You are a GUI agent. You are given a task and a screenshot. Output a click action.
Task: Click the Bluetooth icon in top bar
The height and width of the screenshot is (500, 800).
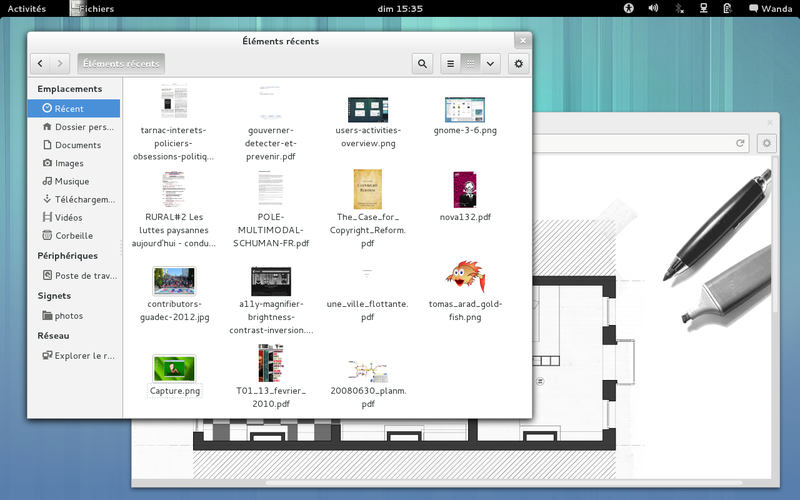pyautogui.click(x=679, y=8)
